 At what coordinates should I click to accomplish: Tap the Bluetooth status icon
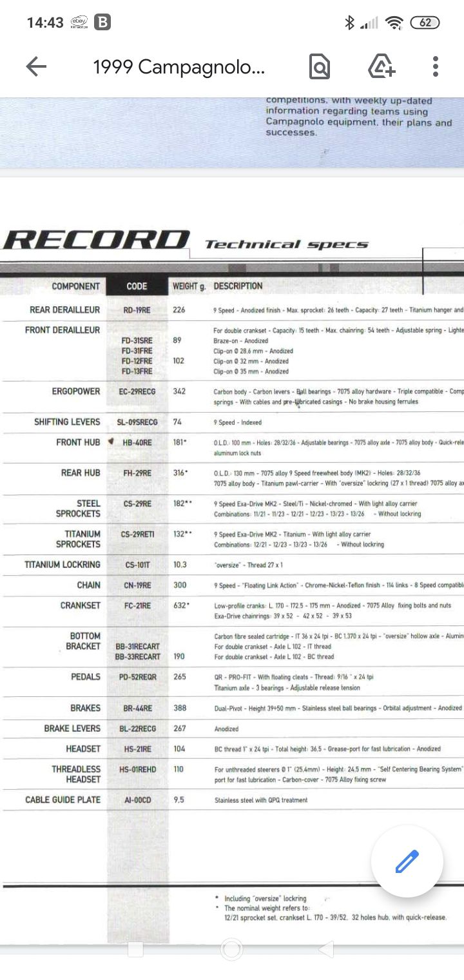click(349, 23)
